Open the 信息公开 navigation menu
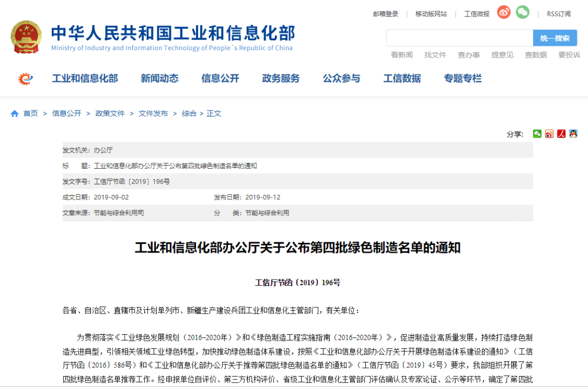This screenshot has height=387, width=588. pos(220,78)
